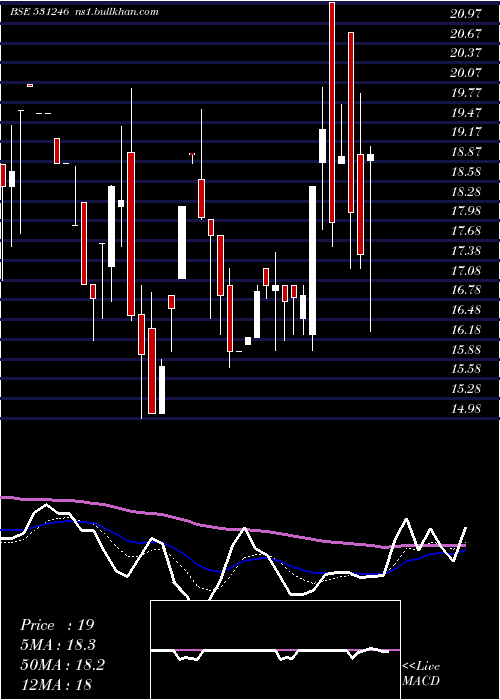This screenshot has width=500, height=700.
Task: Select the 20.67 price axis label
Action: (466, 33)
